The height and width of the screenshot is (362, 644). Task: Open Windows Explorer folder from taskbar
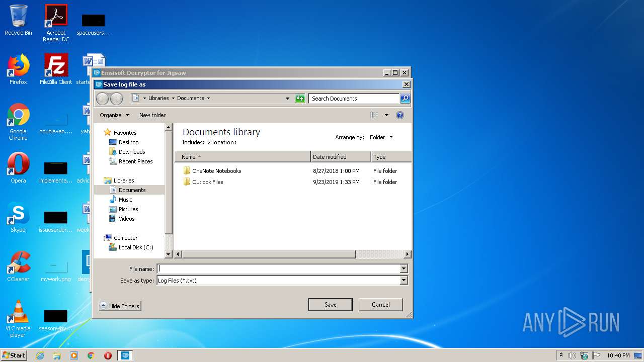pos(57,355)
